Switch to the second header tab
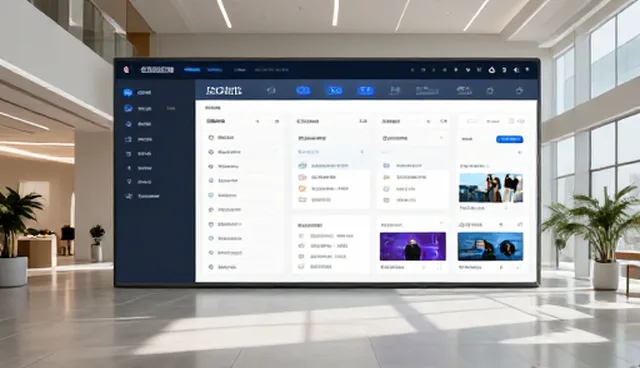This screenshot has height=368, width=640. pos(215,70)
